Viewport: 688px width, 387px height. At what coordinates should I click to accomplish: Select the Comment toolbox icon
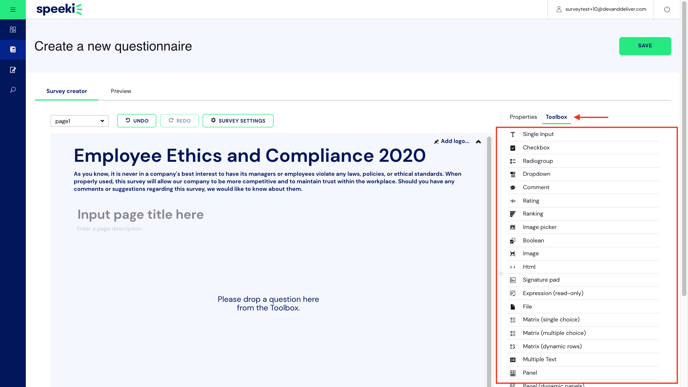point(512,187)
